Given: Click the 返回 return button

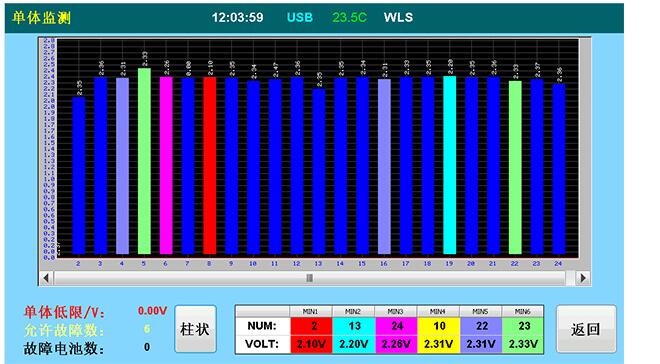Looking at the screenshot, I should [x=586, y=329].
